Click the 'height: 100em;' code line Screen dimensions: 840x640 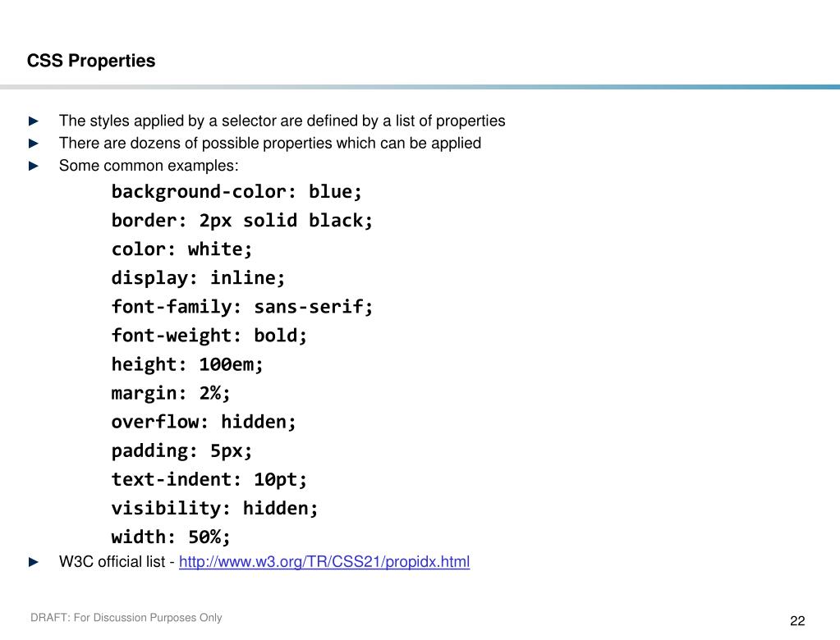[187, 365]
